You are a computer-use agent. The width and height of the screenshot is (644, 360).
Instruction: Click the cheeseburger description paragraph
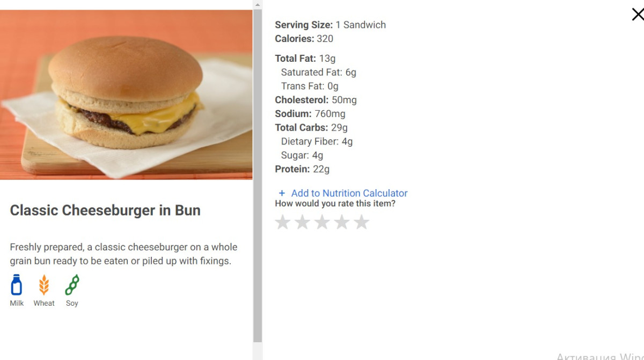coord(123,254)
